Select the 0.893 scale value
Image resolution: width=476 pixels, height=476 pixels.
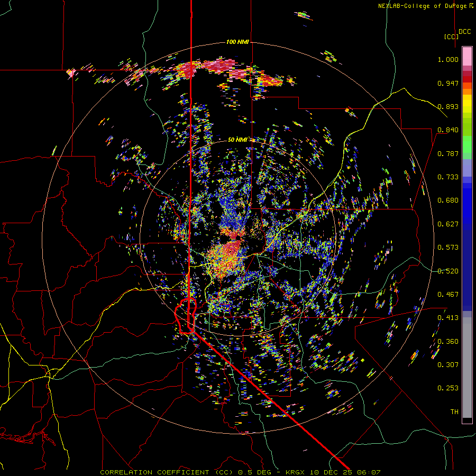click(448, 106)
